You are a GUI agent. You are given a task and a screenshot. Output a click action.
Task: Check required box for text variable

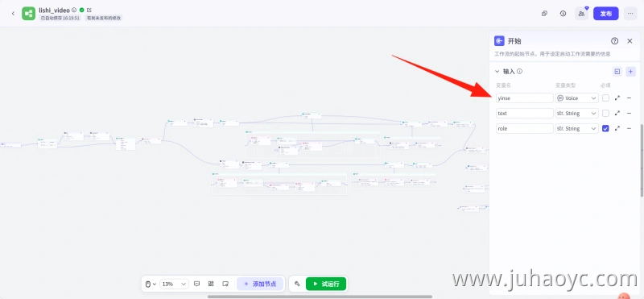coord(605,113)
